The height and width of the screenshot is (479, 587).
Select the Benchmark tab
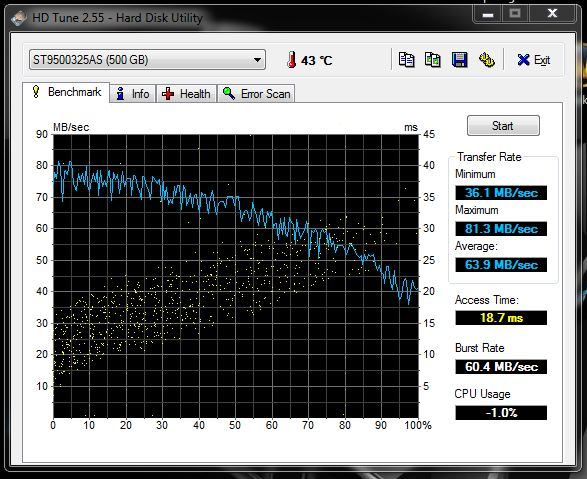tap(66, 92)
